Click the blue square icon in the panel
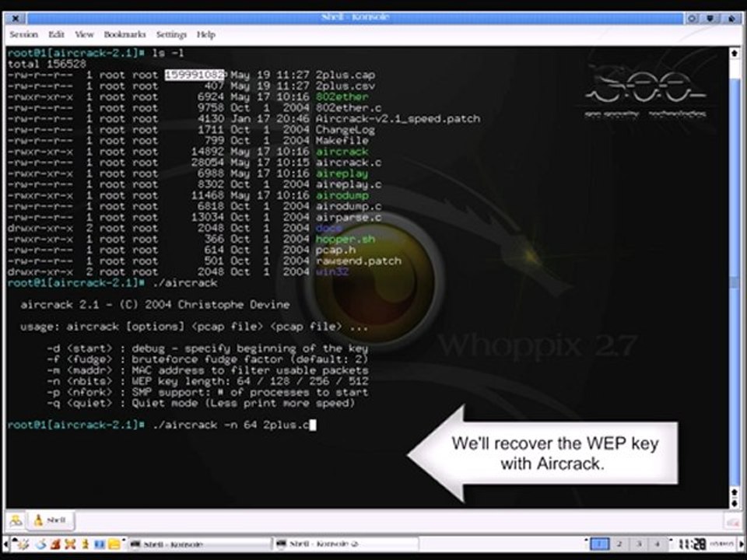747x560 pixels. 100,544
